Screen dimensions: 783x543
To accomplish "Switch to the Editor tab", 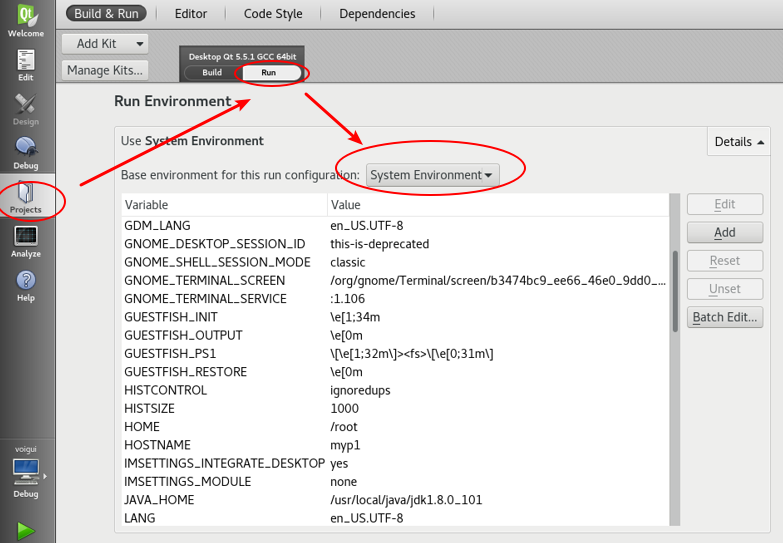I will click(x=191, y=13).
